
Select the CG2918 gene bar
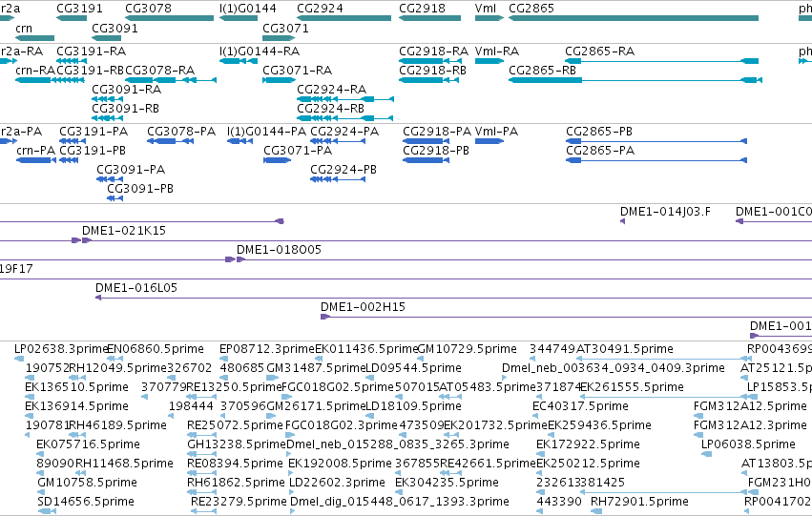tap(429, 18)
